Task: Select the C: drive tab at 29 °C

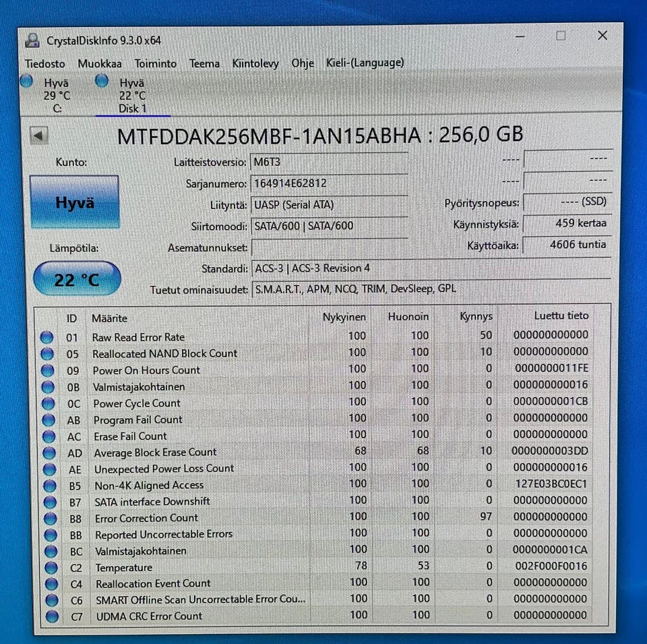Action: point(57,95)
